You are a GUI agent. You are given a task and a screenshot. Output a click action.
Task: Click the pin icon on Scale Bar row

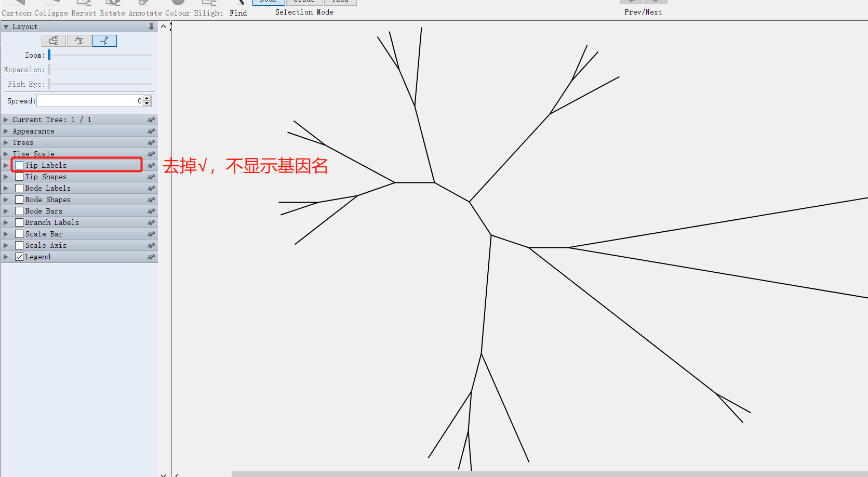point(151,234)
